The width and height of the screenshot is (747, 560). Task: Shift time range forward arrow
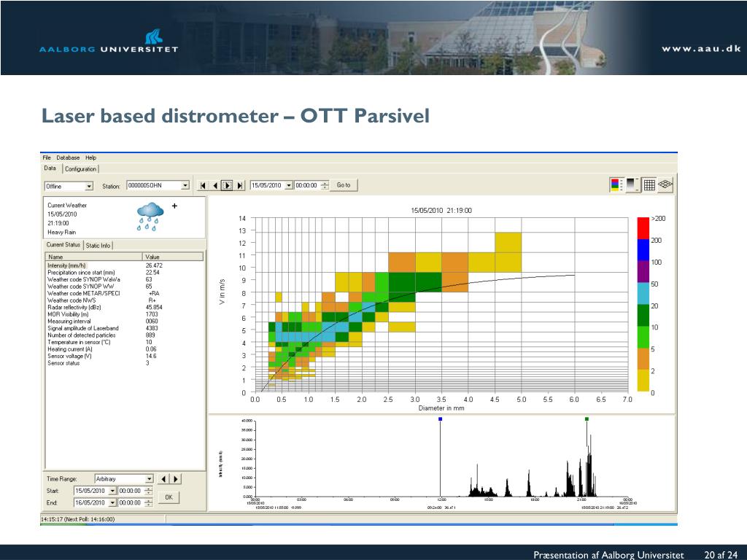pos(176,479)
